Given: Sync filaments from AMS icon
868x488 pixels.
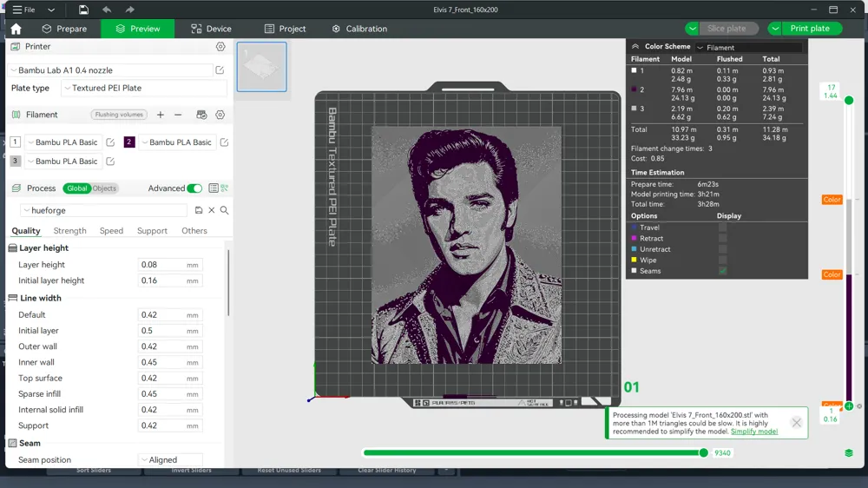Looking at the screenshot, I should coord(201,115).
